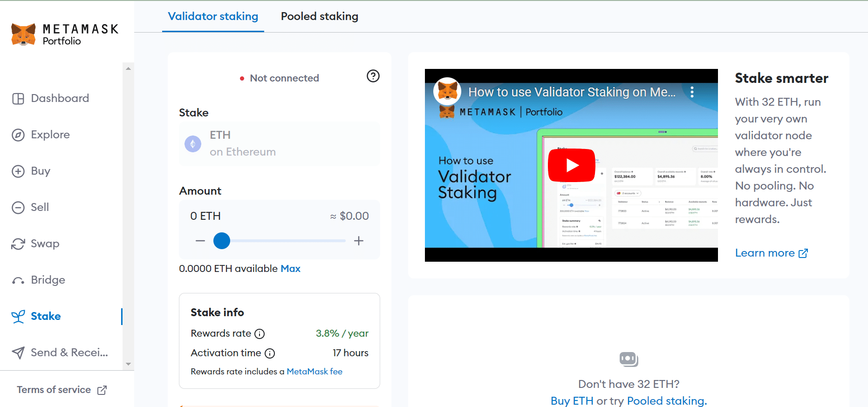Open the MetaMask fee link
Image resolution: width=868 pixels, height=407 pixels.
[314, 372]
